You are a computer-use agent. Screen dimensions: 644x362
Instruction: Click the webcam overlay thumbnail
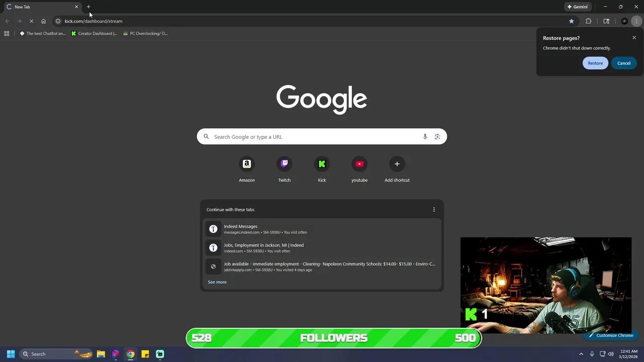546,286
